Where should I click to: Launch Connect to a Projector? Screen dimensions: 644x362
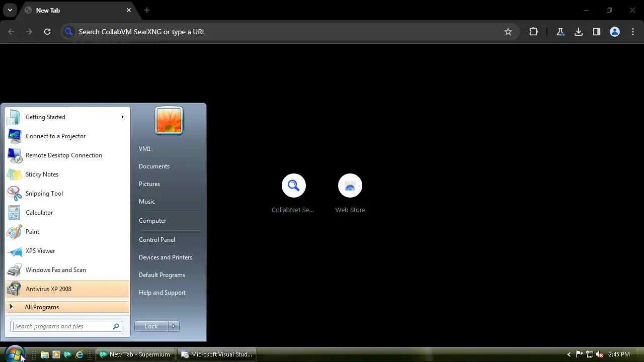point(67,136)
